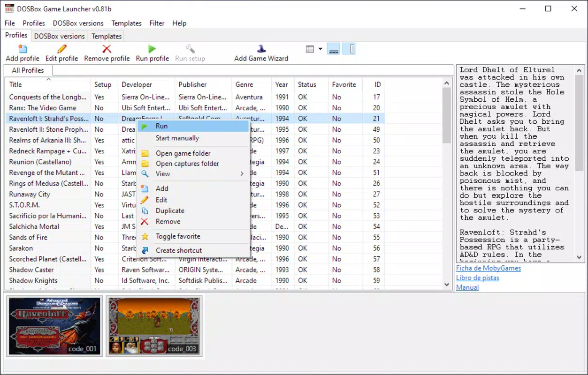Toggle the notes pane display button
588x375 pixels.
[349, 49]
